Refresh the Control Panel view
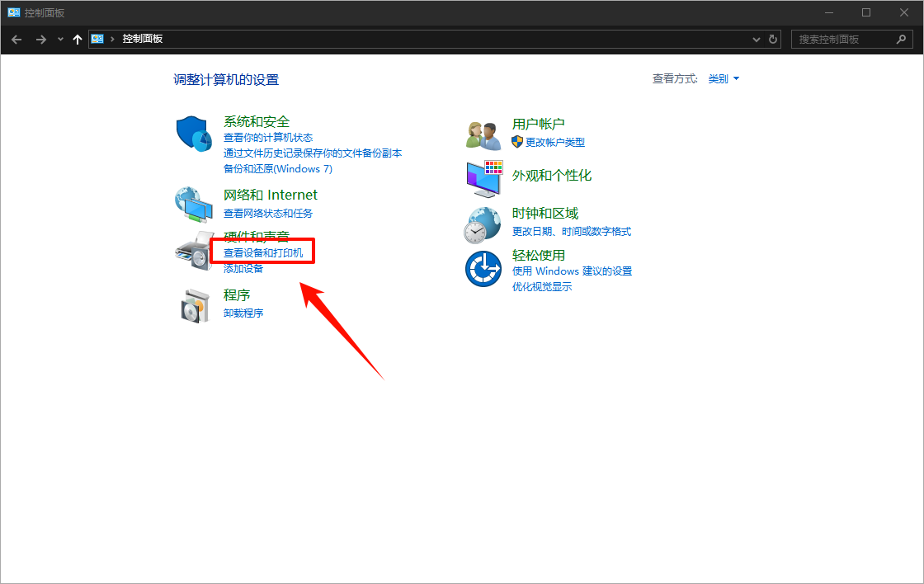The height and width of the screenshot is (584, 924). (x=773, y=39)
